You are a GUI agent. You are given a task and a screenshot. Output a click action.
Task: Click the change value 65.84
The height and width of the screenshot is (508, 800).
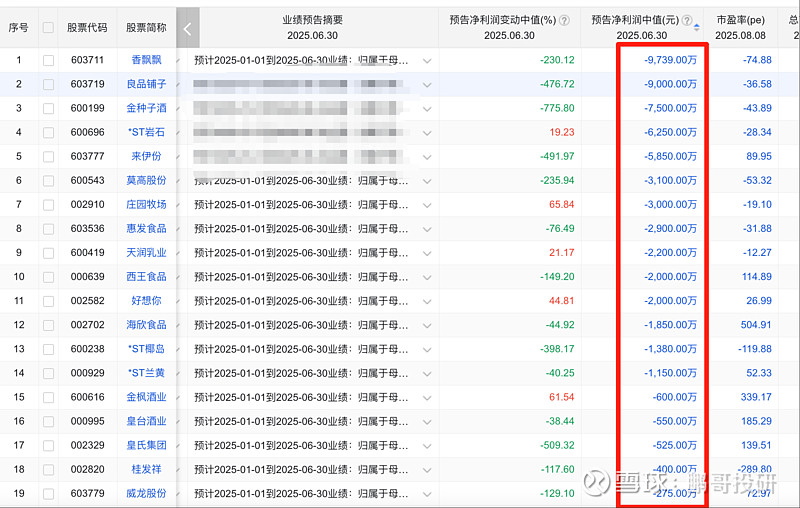(562, 204)
